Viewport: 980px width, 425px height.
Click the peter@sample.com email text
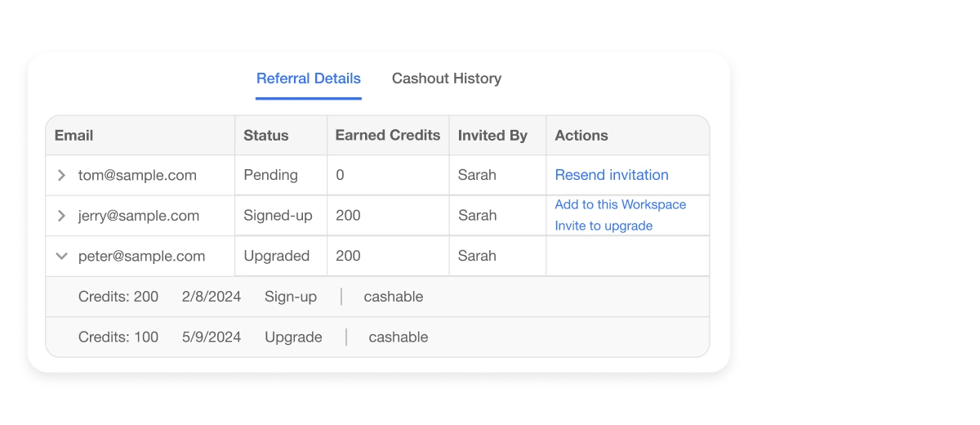coord(141,256)
